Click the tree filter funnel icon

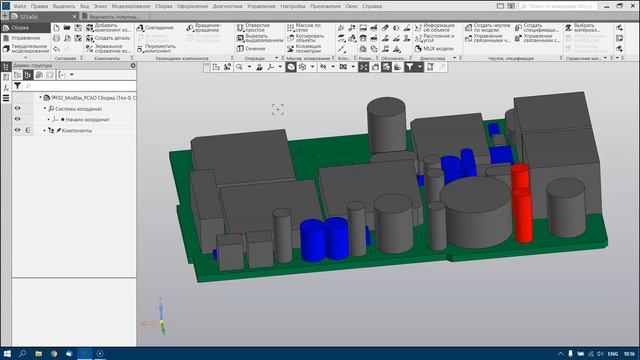[x=18, y=86]
